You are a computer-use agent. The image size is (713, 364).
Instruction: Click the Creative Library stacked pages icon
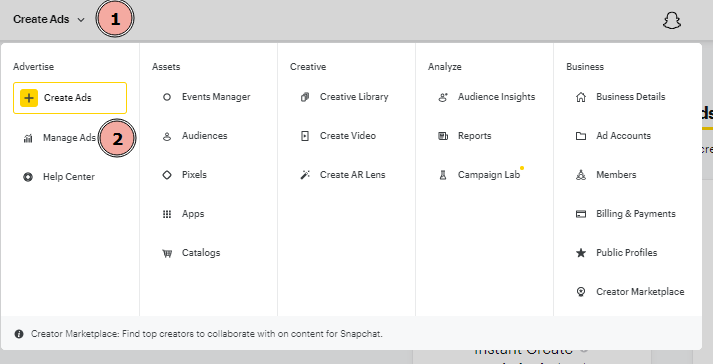tap(305, 97)
